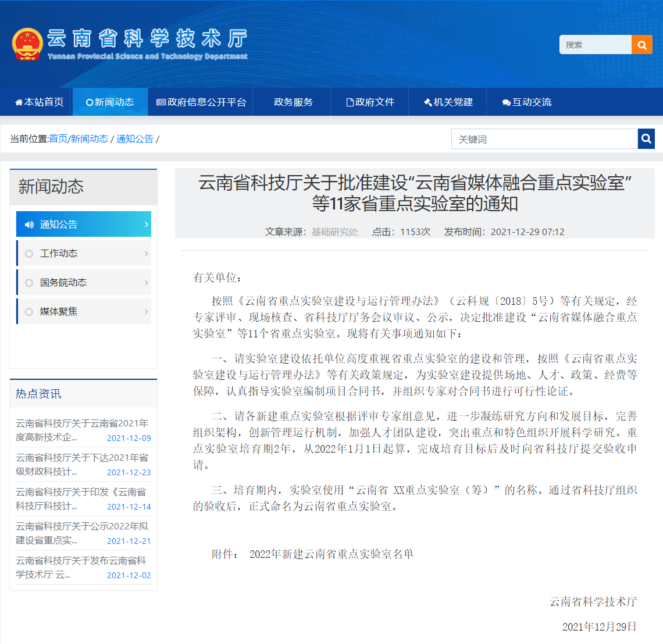Switch to the 政务服务 menu item
663x644 pixels.
292,101
